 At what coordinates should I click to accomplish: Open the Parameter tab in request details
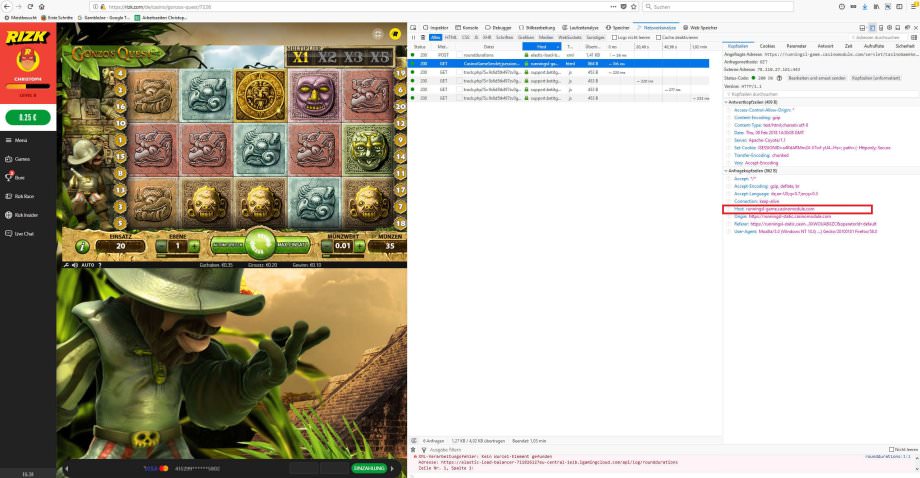point(796,46)
